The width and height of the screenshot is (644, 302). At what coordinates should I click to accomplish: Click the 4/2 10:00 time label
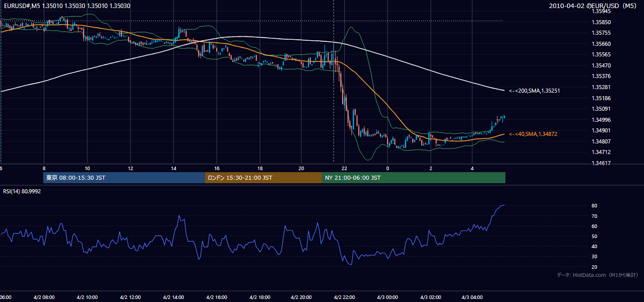87,297
